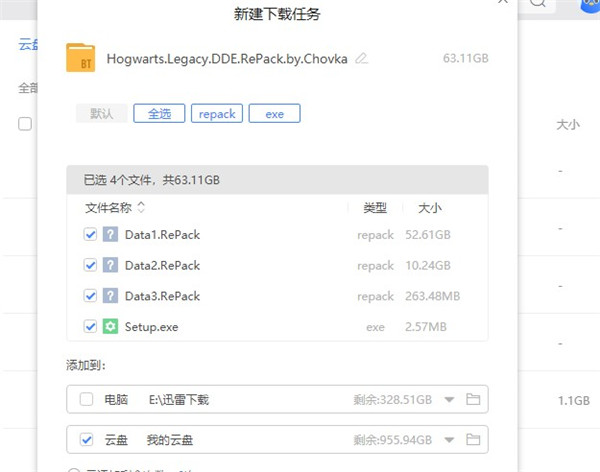Uncheck Data1.RePack file checkbox
The image size is (600, 472).
pyautogui.click(x=90, y=234)
